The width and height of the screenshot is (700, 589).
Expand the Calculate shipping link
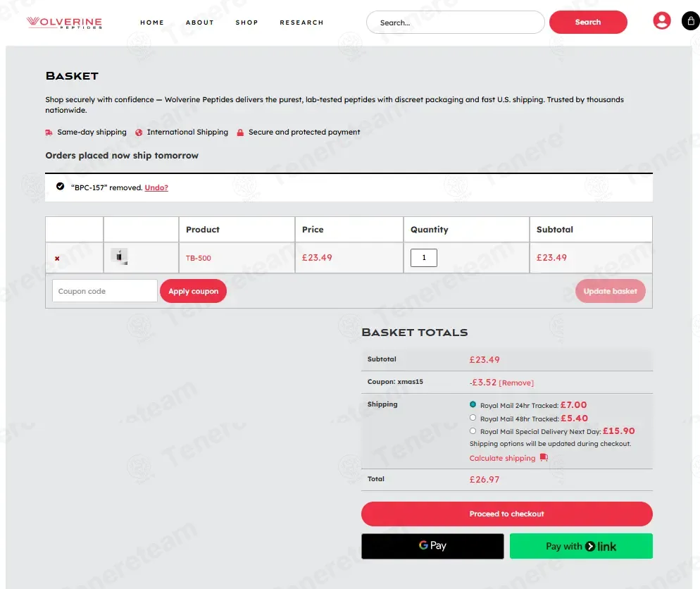[x=502, y=458]
